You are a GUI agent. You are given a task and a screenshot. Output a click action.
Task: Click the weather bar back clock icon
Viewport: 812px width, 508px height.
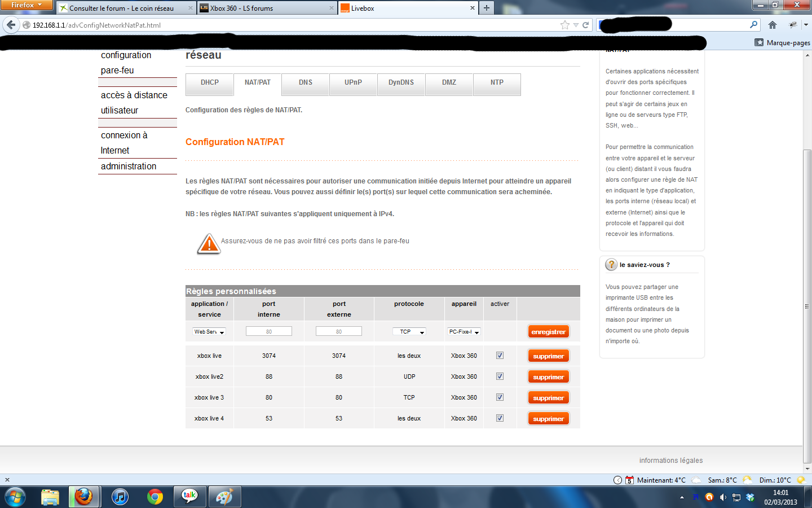pyautogui.click(x=617, y=480)
